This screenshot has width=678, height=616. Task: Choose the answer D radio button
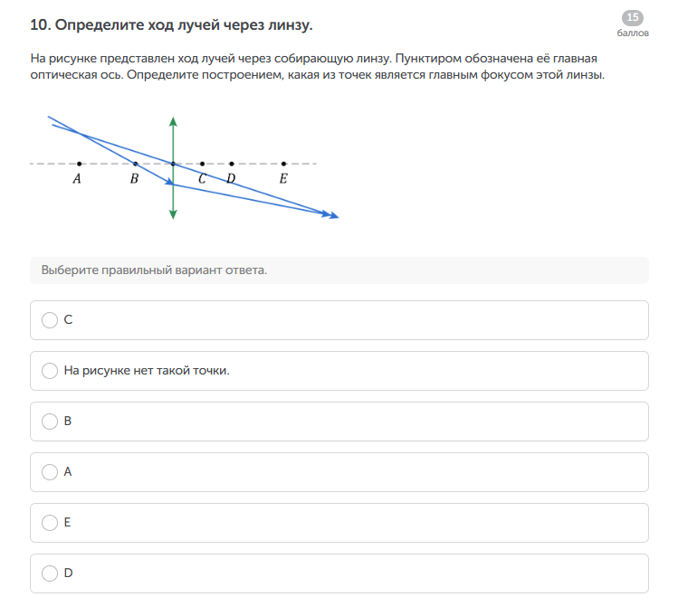point(50,573)
